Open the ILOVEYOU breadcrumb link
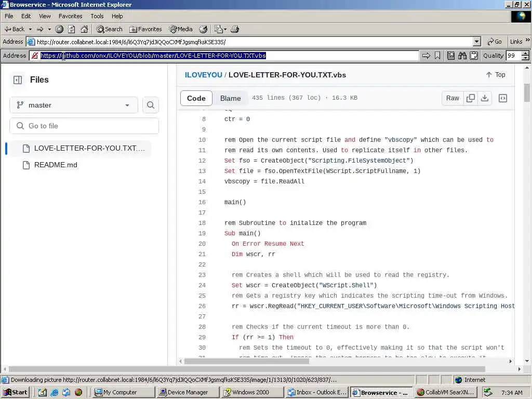532x399 pixels. [204, 75]
